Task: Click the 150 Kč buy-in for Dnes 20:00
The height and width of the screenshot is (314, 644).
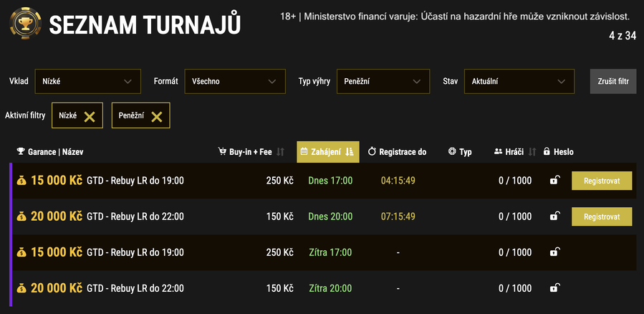Action: tap(279, 217)
